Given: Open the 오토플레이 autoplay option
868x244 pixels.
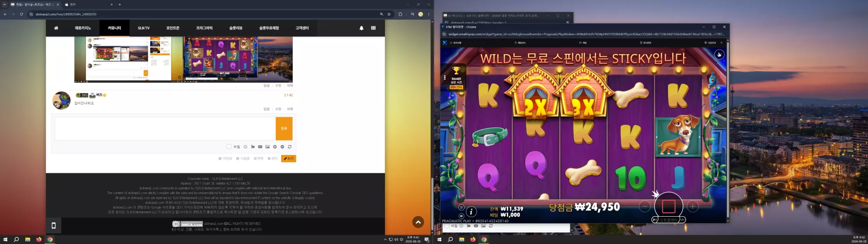Looking at the screenshot, I should pos(668,220).
